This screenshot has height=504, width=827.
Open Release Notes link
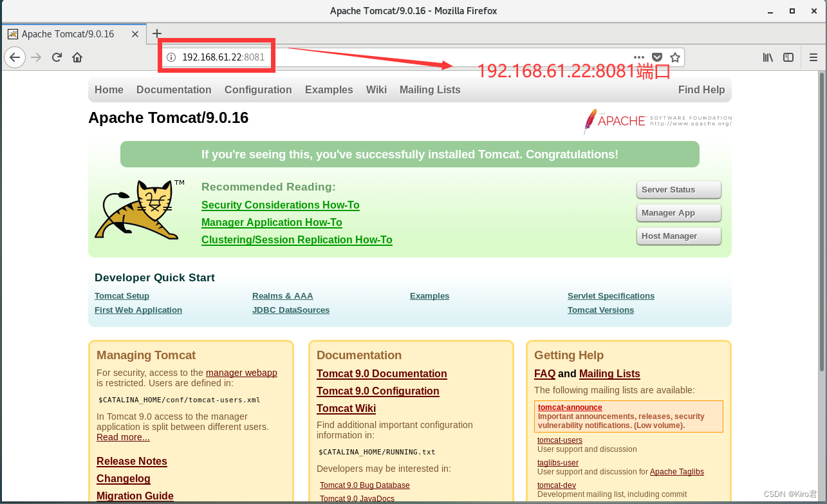[x=132, y=462]
